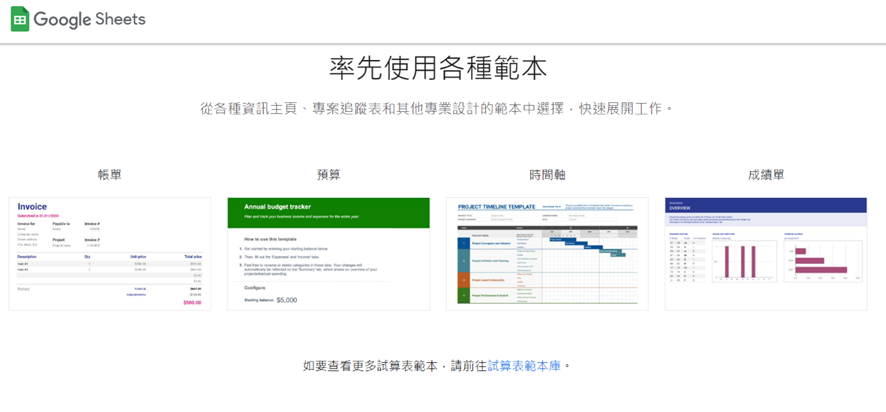This screenshot has width=886, height=412.
Task: Follow the 試算表範本庫 link
Action: coord(524,366)
